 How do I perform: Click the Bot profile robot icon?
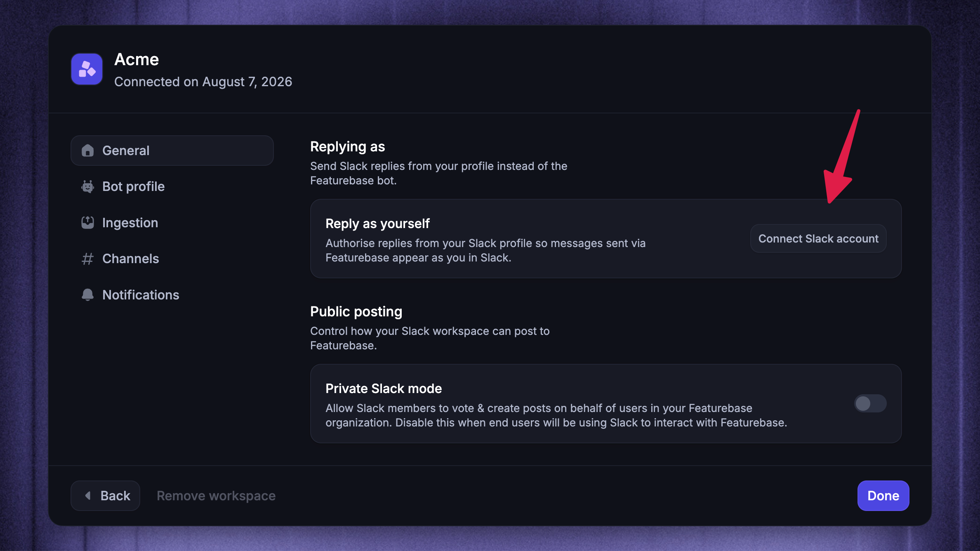(87, 186)
